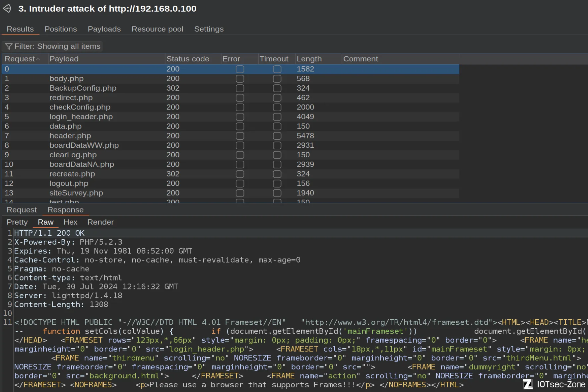Click the X-Powered-By: PHP/5.2.3 header line
This screenshot has height=392, width=588.
[x=68, y=242]
